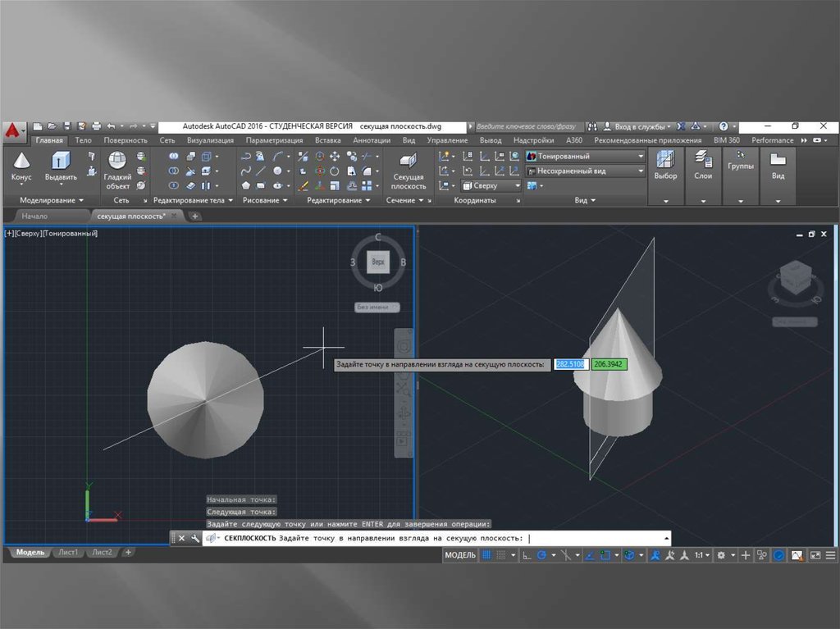
Task: Click the Гладкий объект mesh icon
Action: [x=117, y=170]
